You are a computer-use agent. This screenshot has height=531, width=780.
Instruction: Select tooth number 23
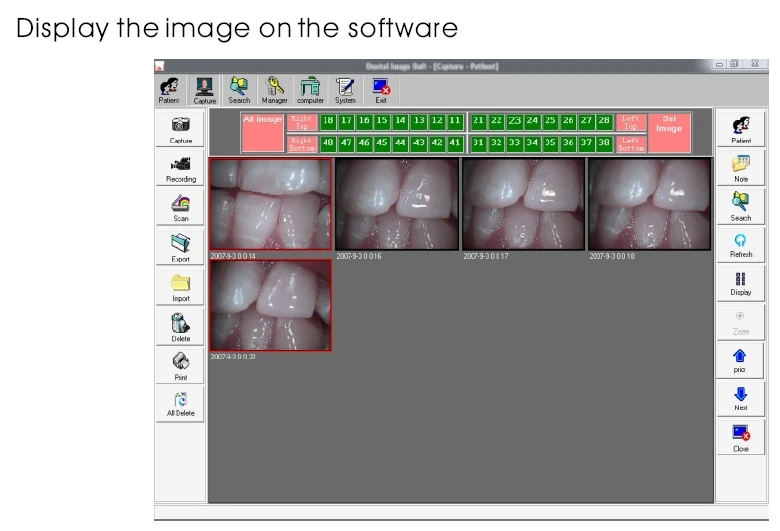tap(514, 121)
